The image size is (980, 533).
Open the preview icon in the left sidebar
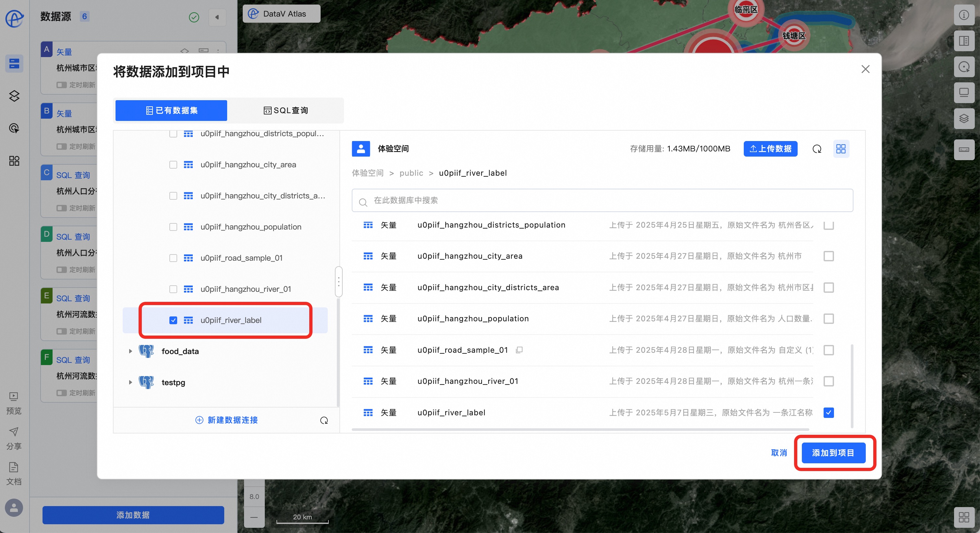tap(14, 397)
